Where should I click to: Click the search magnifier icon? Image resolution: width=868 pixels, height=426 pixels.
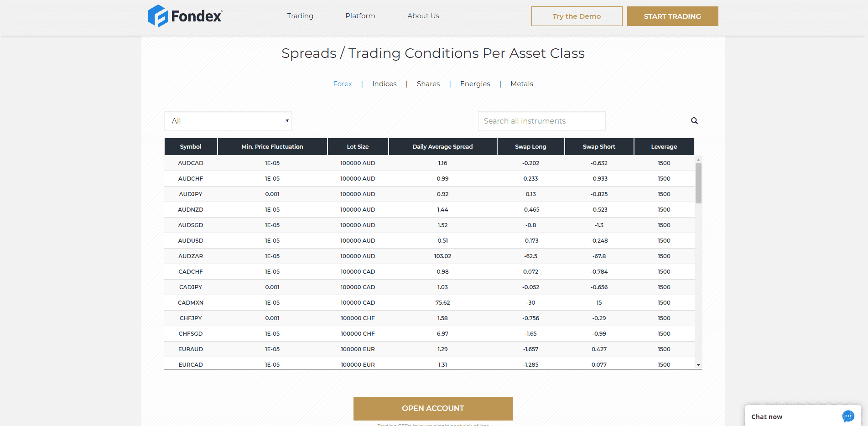(x=694, y=120)
